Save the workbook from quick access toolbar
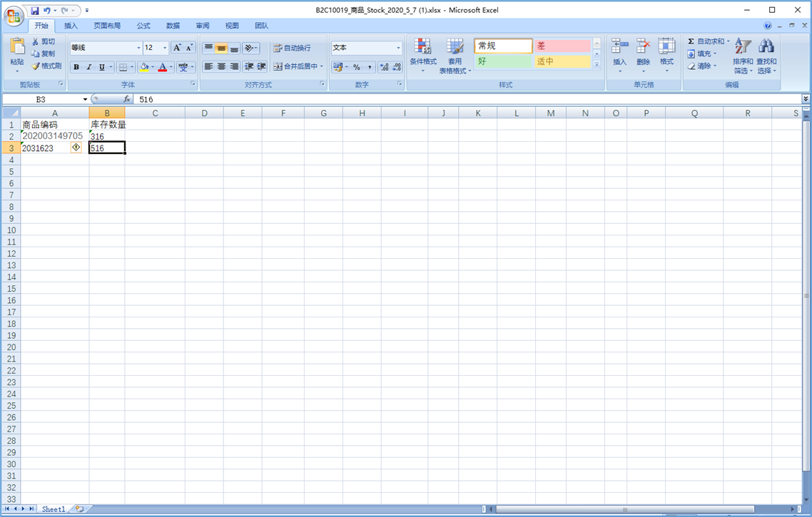Viewport: 812px width, 517px height. (x=35, y=11)
